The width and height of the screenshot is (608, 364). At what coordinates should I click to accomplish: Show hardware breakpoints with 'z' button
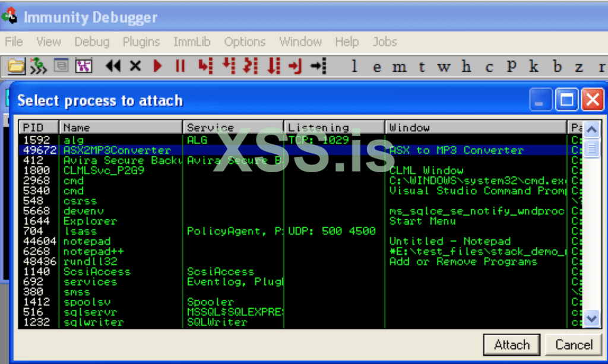pyautogui.click(x=579, y=68)
